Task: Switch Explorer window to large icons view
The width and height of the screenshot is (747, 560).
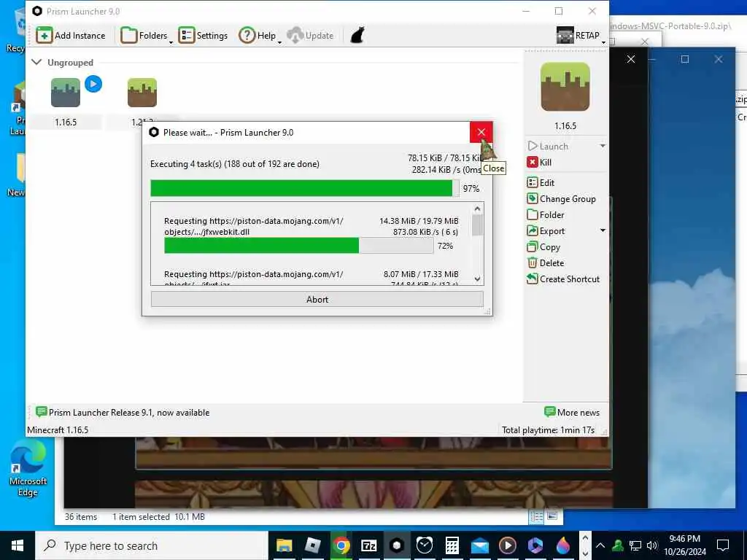Action: click(553, 517)
